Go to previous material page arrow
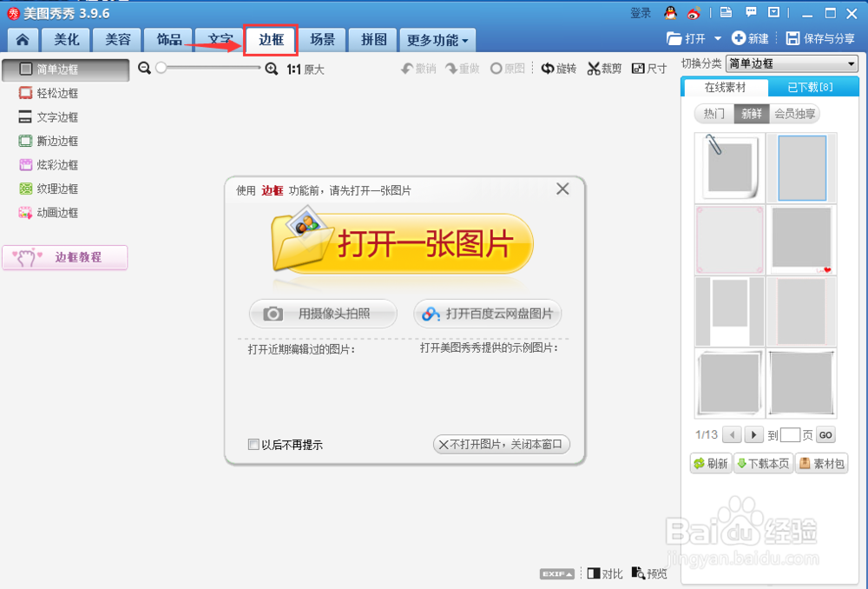 coord(733,435)
